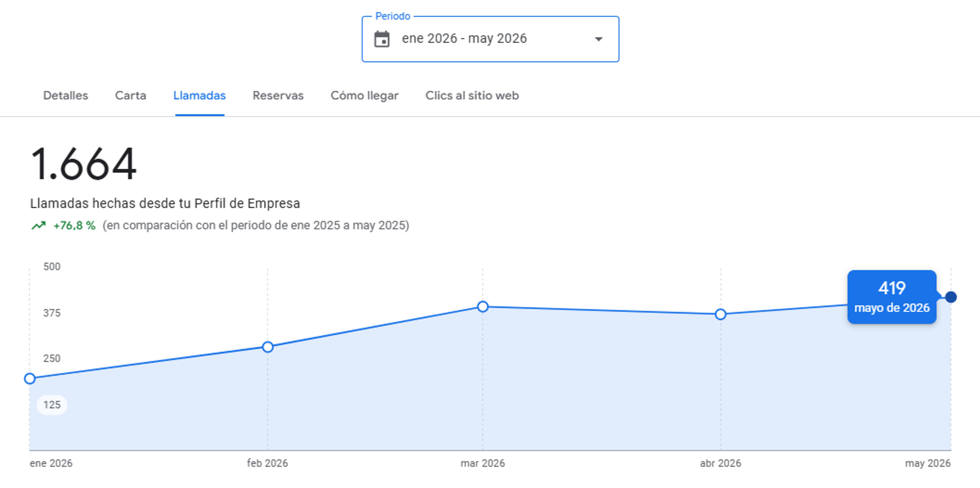Open the Periodo date range dropdown
Image resolution: width=980 pixels, height=488 pixels.
490,39
